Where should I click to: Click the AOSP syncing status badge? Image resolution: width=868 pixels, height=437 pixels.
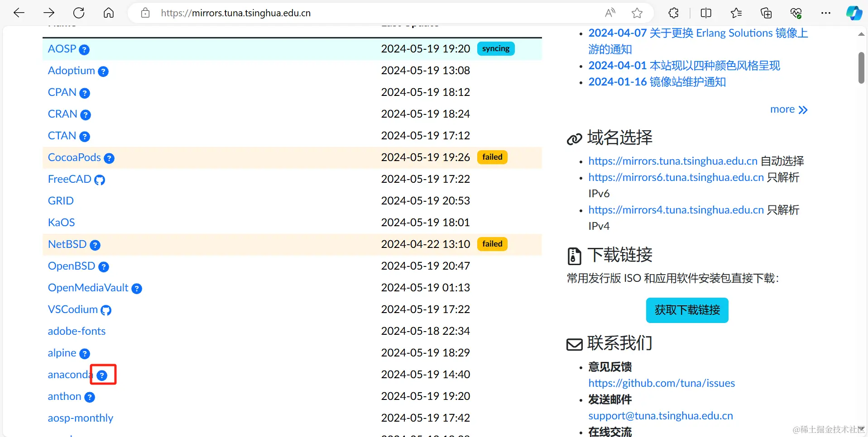coord(496,48)
